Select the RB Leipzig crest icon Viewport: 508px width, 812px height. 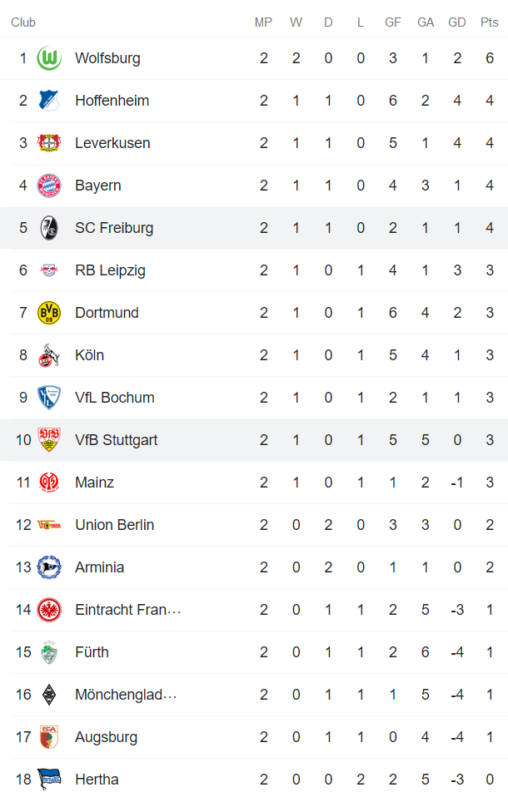(x=47, y=270)
